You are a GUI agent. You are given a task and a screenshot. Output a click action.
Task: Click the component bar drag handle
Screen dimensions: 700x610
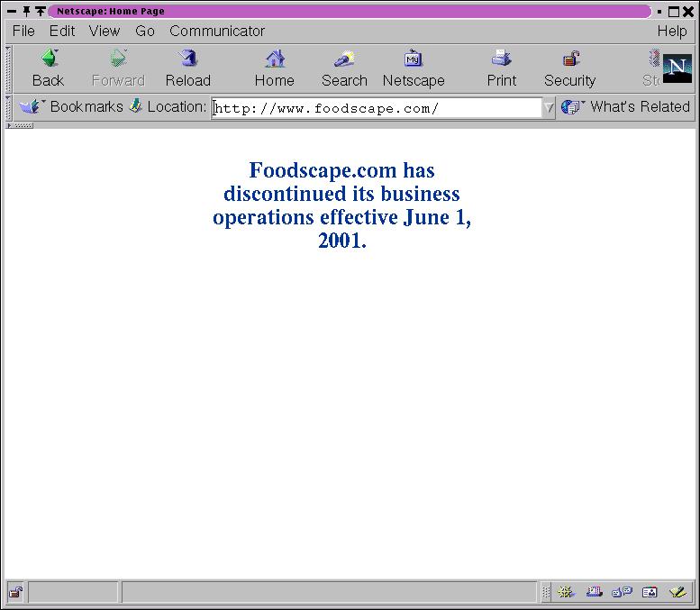[546, 592]
